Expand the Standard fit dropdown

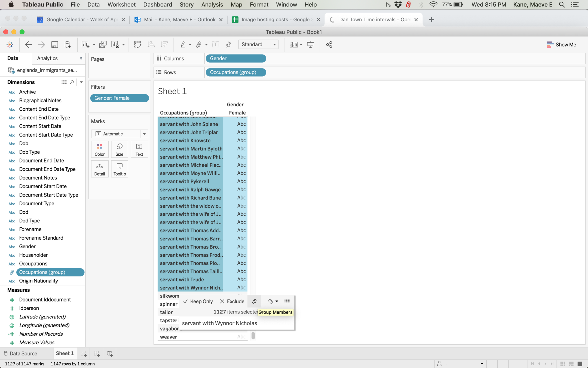point(274,44)
